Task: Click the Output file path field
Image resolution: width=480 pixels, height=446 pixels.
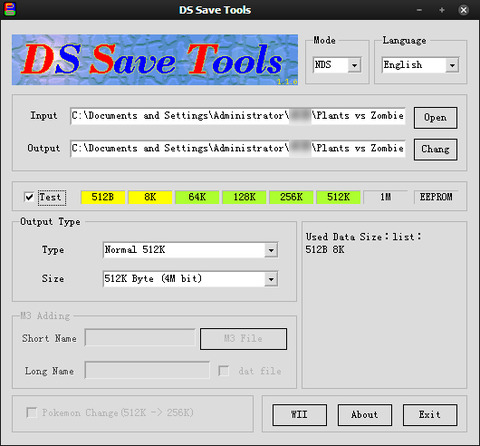Action: tap(238, 148)
